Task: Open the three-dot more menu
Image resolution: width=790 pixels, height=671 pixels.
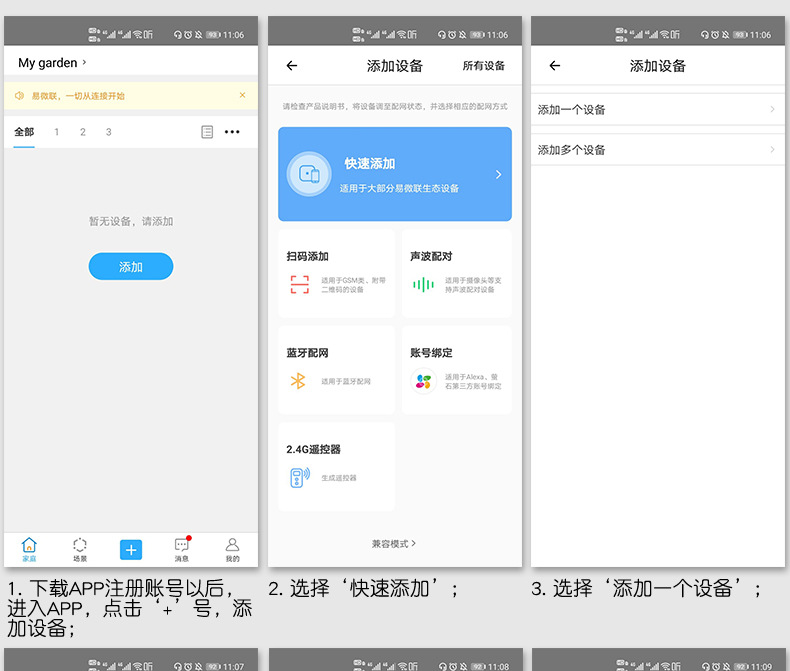Action: pos(232,132)
